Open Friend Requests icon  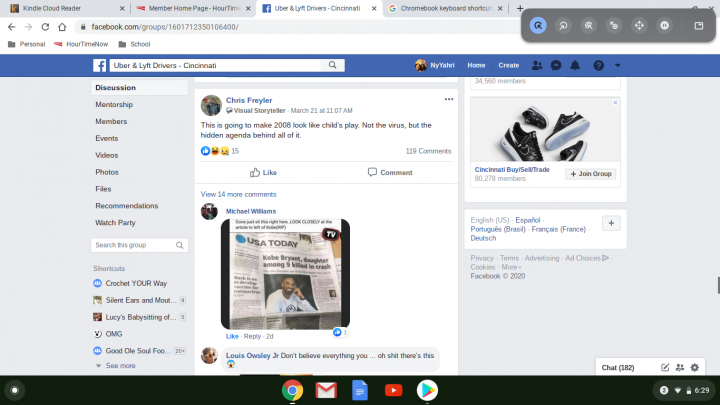(537, 65)
